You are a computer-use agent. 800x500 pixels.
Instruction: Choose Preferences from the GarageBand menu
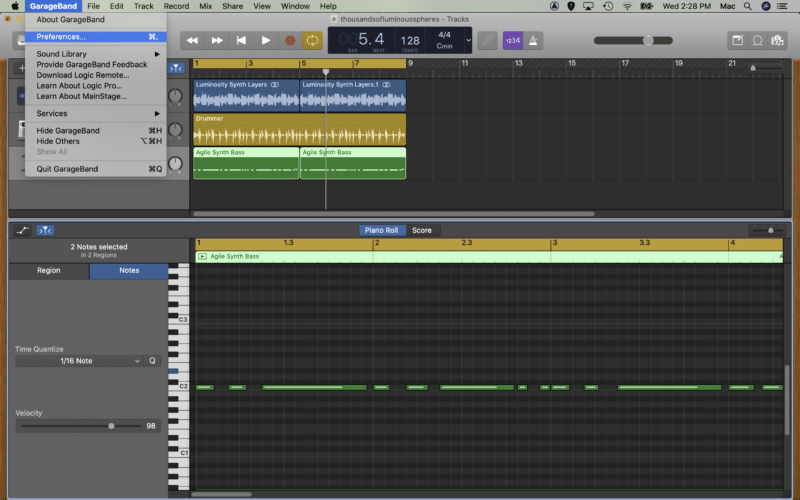pyautogui.click(x=96, y=37)
